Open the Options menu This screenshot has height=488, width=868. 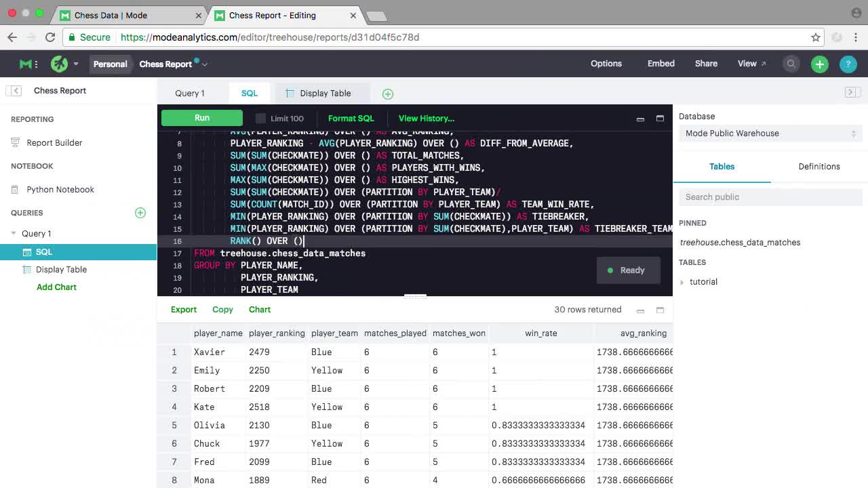606,64
